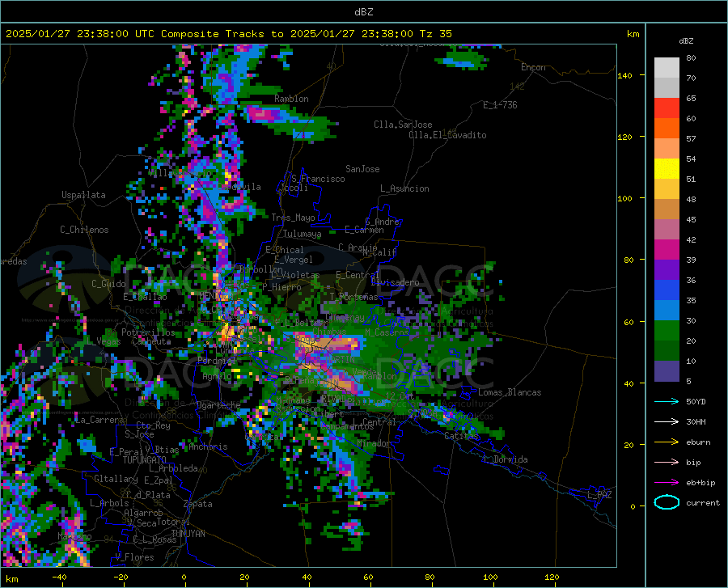Click the Gltallary place label
Viewport: 728px width, 588px height.
point(116,479)
